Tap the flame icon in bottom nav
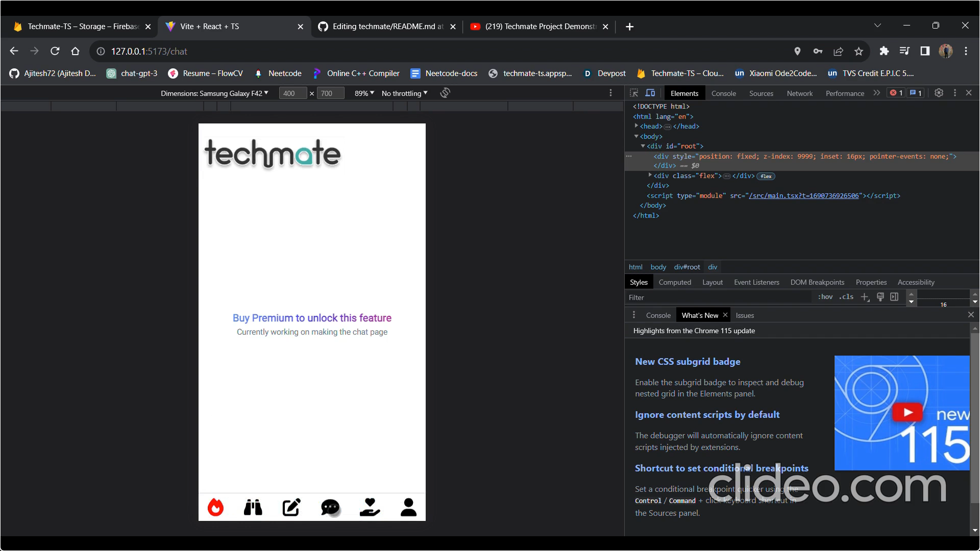Image resolution: width=980 pixels, height=551 pixels. [x=215, y=507]
